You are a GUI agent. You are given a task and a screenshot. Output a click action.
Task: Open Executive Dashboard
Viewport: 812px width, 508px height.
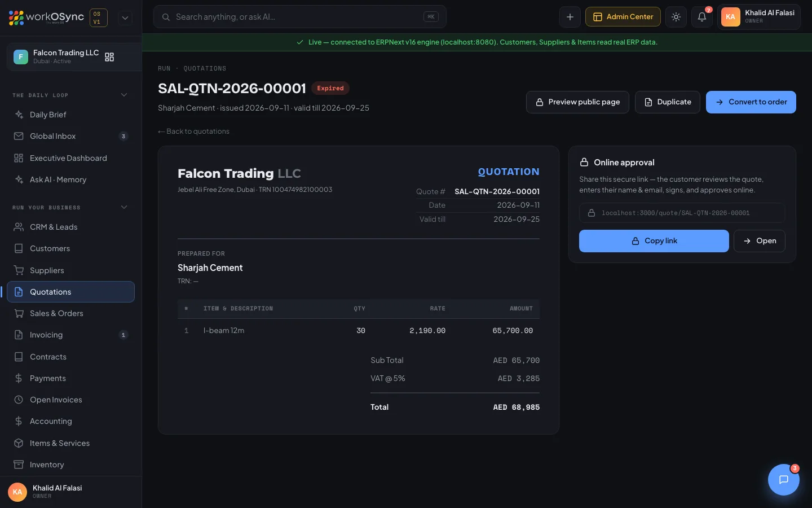tap(70, 158)
